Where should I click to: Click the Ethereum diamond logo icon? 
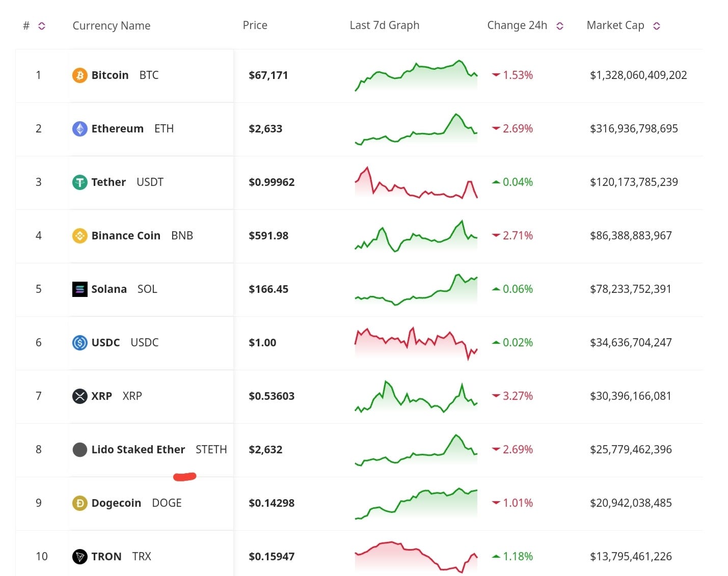[79, 129]
